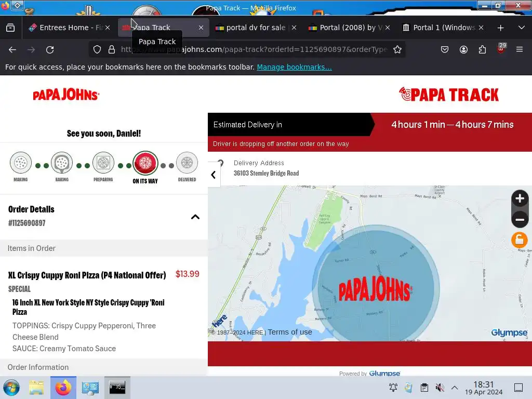Click the delivery address 36103 Stemley Bridge Road
Image resolution: width=532 pixels, height=399 pixels.
[x=267, y=173]
